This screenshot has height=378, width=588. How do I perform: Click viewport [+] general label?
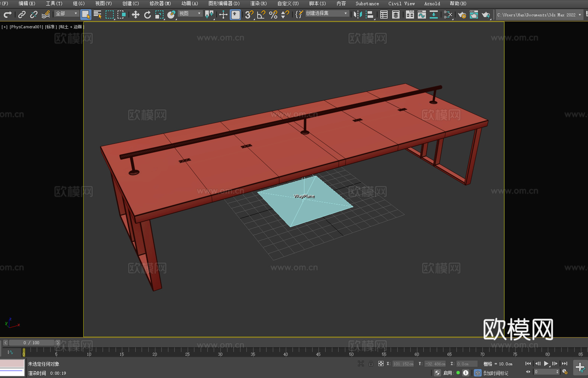coord(4,27)
